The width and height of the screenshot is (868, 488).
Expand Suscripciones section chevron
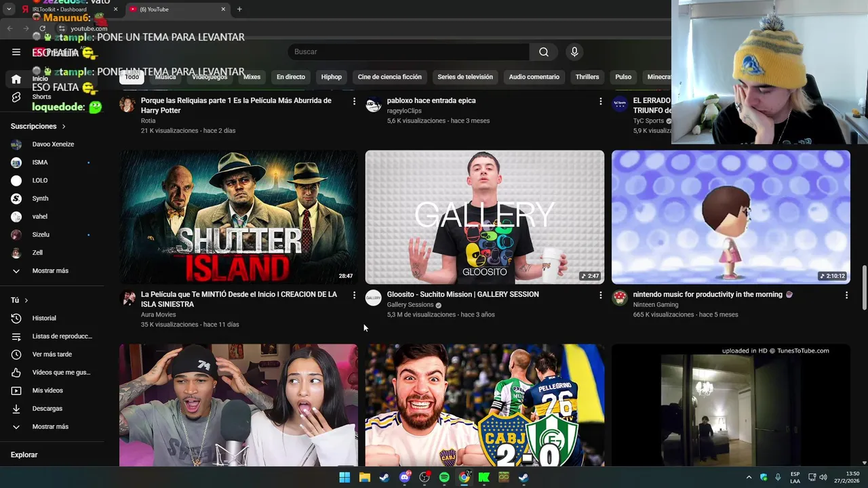[x=64, y=127]
